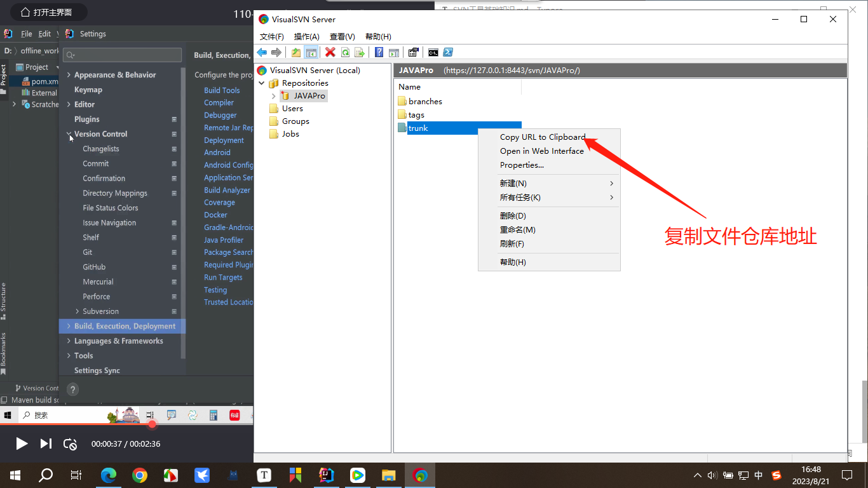This screenshot has height=488, width=868.
Task: Click the Help question mark in Settings dialog
Action: point(72,390)
